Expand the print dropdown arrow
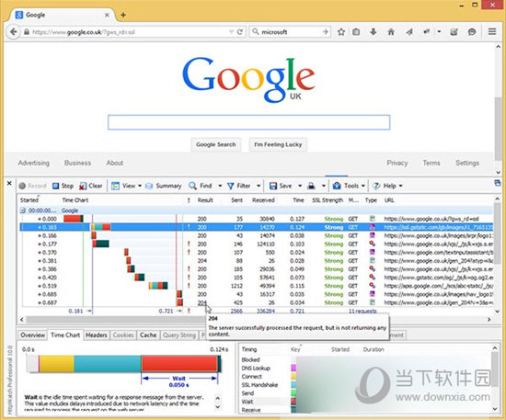The image size is (506, 420). coord(323,186)
